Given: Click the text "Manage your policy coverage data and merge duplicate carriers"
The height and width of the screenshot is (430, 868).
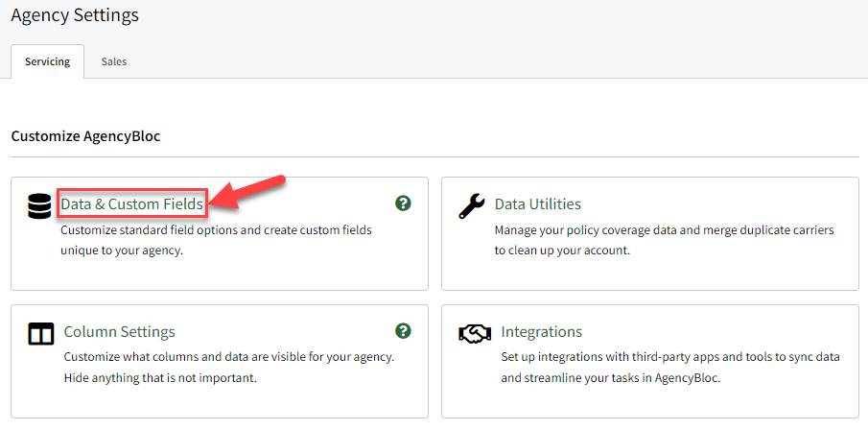Looking at the screenshot, I should (665, 229).
